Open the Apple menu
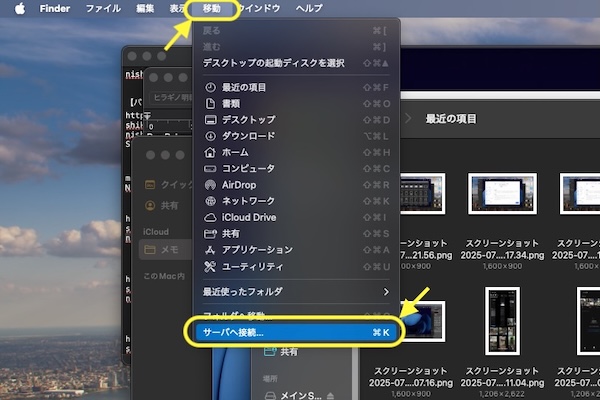Image resolution: width=600 pixels, height=400 pixels. (20, 8)
